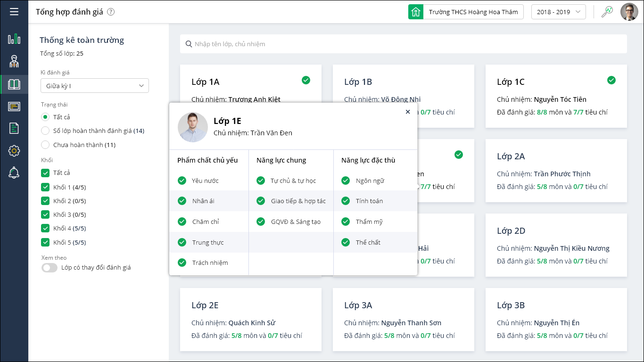Open the bar chart statistics sidebar icon
Image resolution: width=644 pixels, height=362 pixels.
coord(14,39)
